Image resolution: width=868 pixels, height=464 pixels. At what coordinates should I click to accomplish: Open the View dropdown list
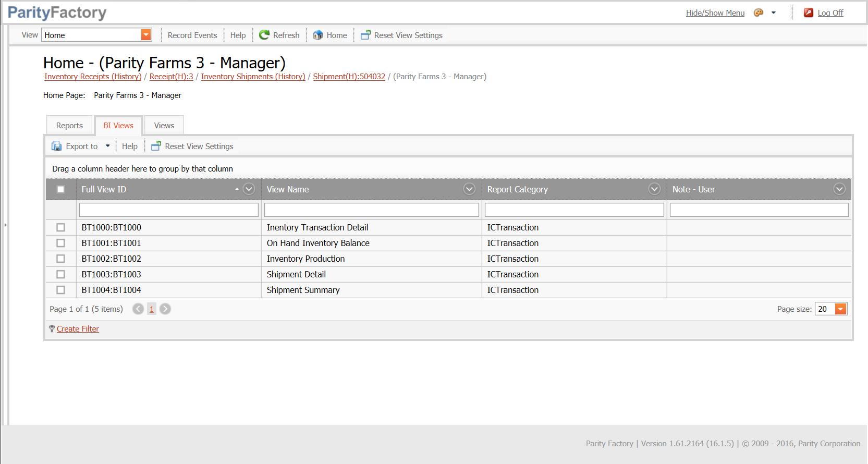(x=146, y=35)
